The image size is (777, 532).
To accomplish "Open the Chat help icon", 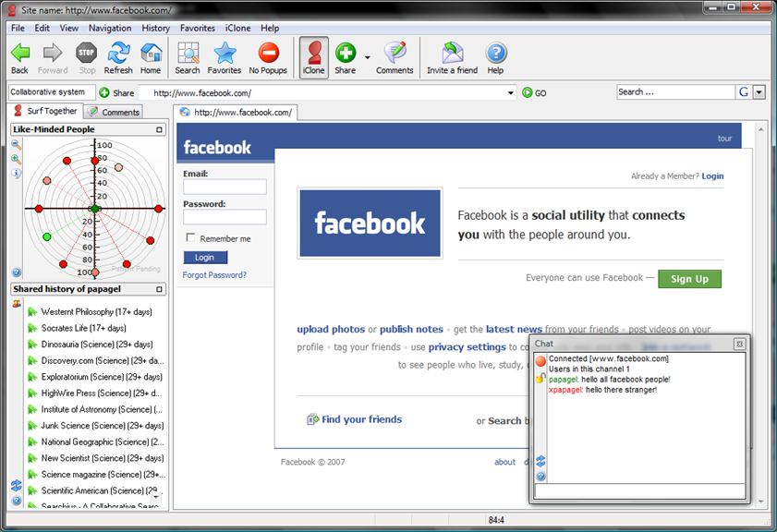I will click(540, 477).
